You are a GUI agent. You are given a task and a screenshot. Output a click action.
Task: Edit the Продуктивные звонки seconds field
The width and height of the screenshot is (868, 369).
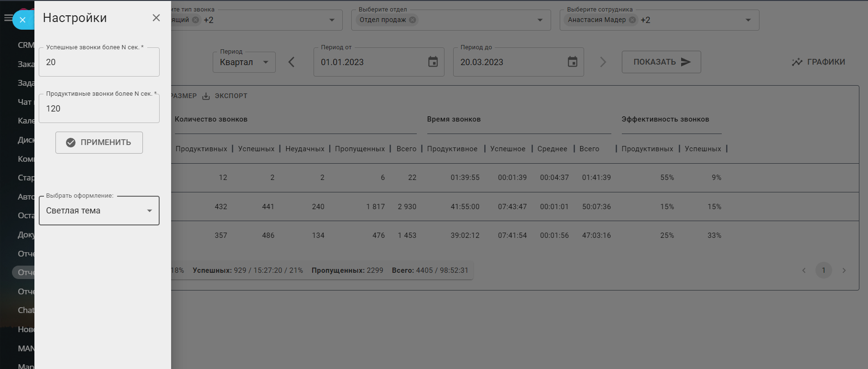99,109
